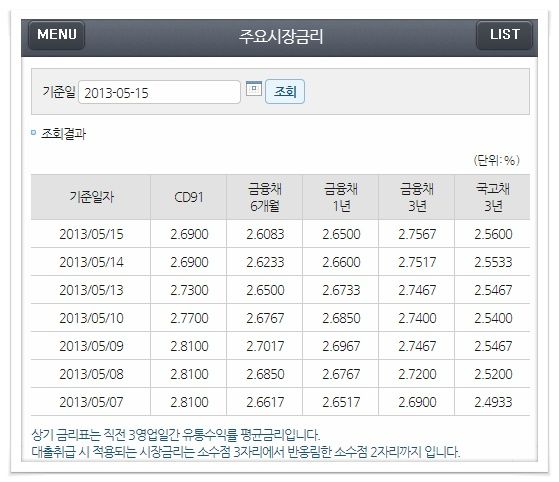Click 1-year bond value 2.6600
This screenshot has height=482, width=559.
pos(341,262)
